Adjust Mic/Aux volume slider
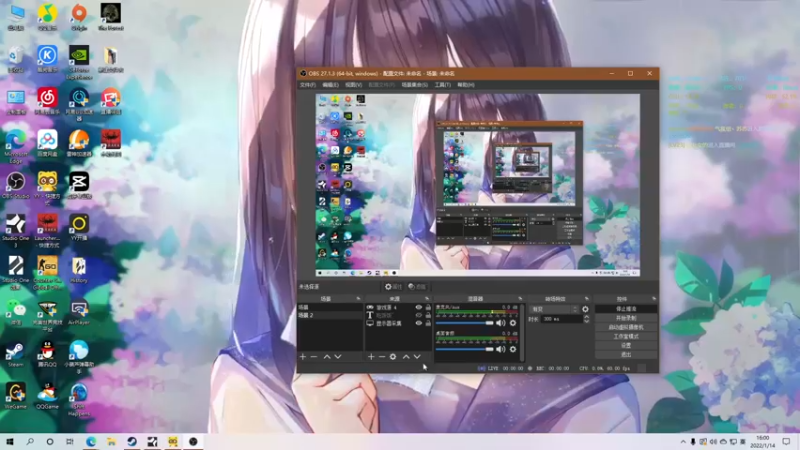 [x=465, y=323]
